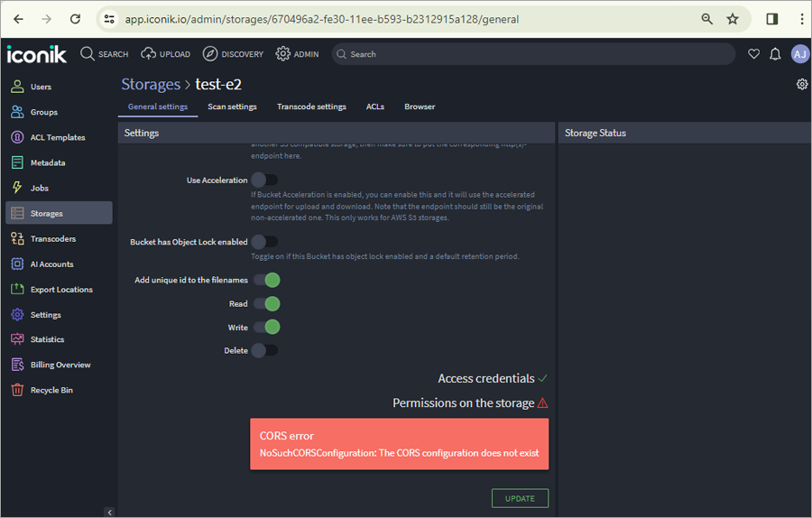Go forward in browser history
This screenshot has height=518, width=812.
pyautogui.click(x=47, y=19)
